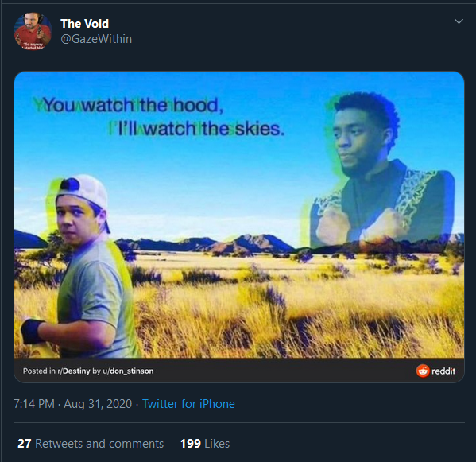View the 199 Likes list
The image size is (476, 462).
pyautogui.click(x=205, y=444)
